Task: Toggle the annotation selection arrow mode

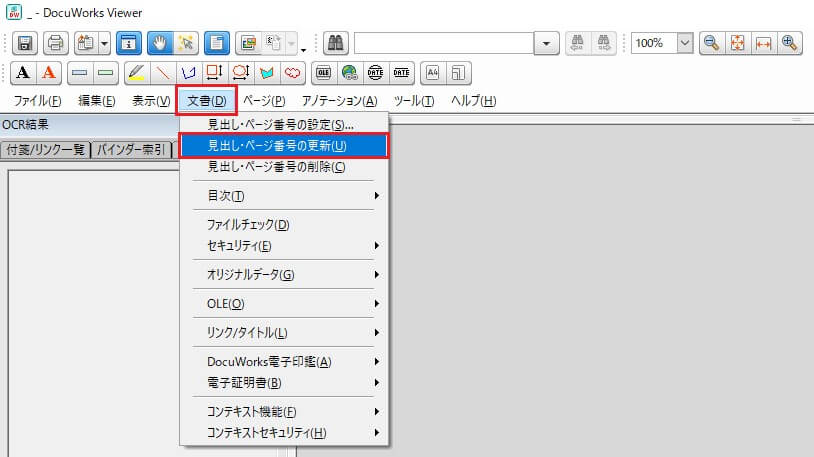Action: (x=186, y=43)
